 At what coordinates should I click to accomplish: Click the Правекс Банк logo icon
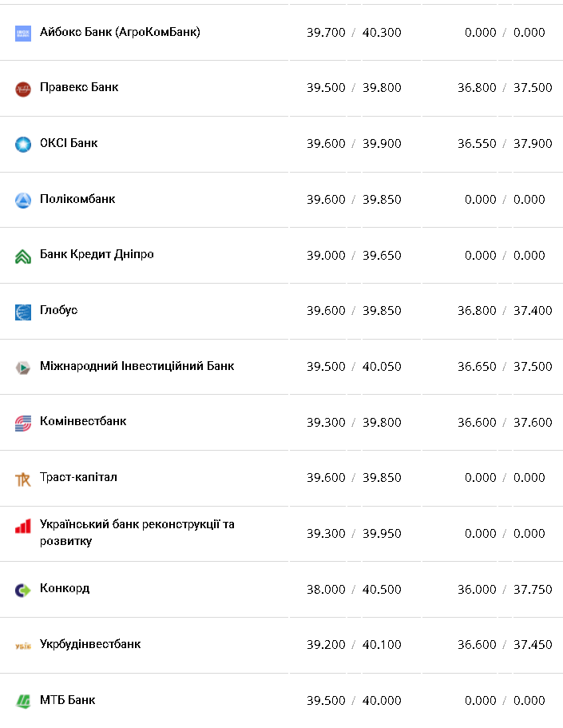[x=22, y=89]
